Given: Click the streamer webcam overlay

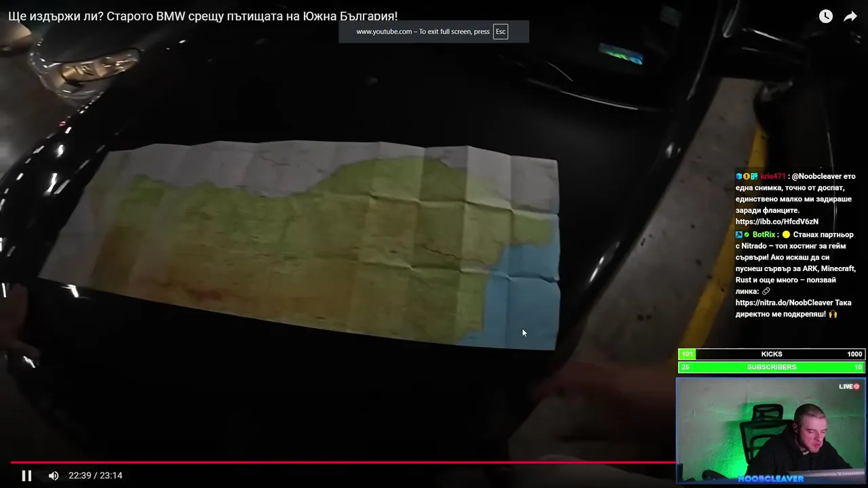Looking at the screenshot, I should [x=771, y=431].
